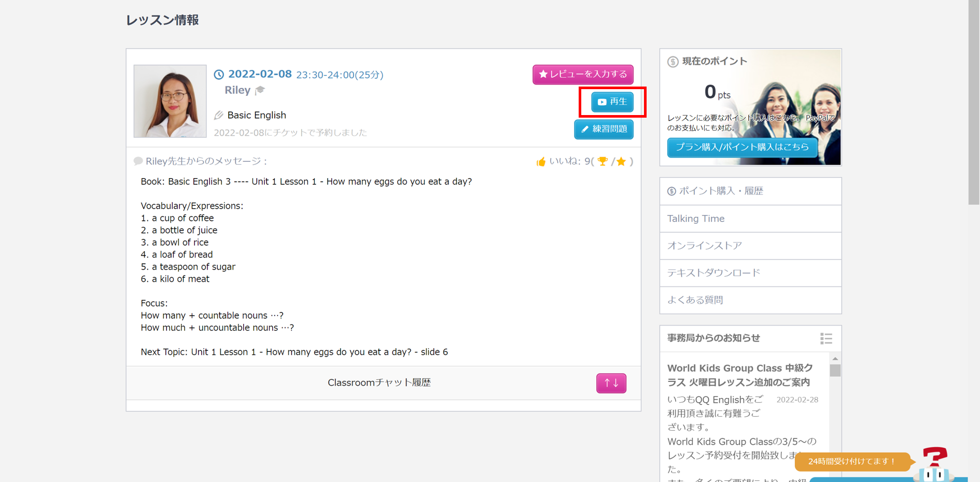This screenshot has width=980, height=482.
Task: Click プラン購入/ポイント購入はこちら button
Action: 742,147
